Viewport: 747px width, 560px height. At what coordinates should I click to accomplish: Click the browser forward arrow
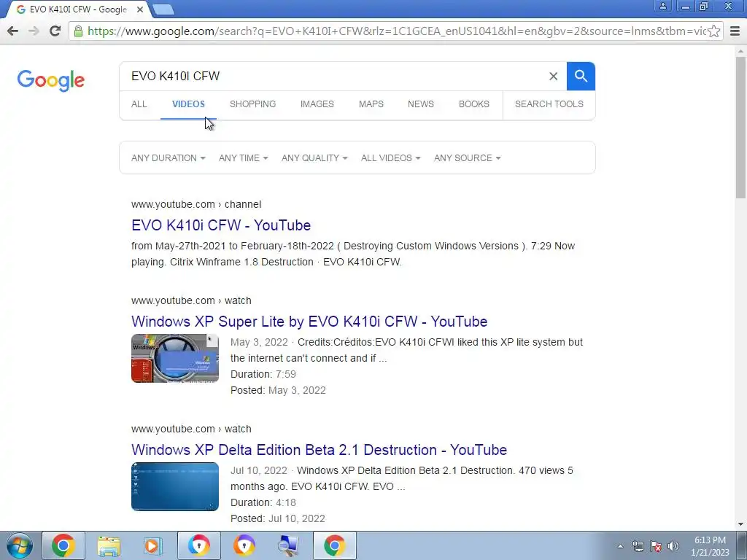34,31
